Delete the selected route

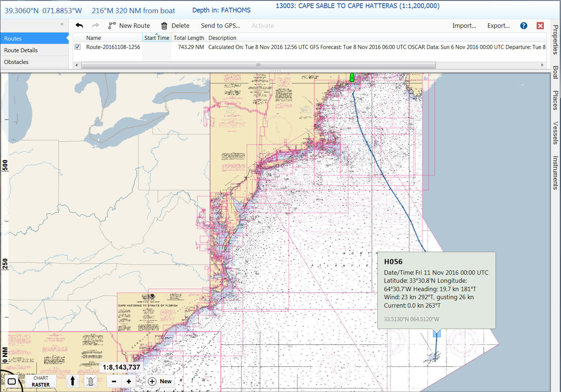point(175,26)
